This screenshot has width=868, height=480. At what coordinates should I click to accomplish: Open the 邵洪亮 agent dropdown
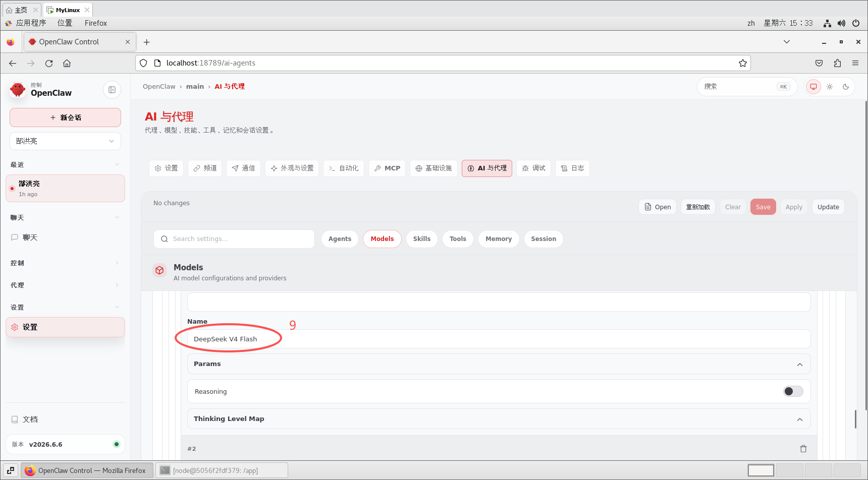(x=66, y=141)
